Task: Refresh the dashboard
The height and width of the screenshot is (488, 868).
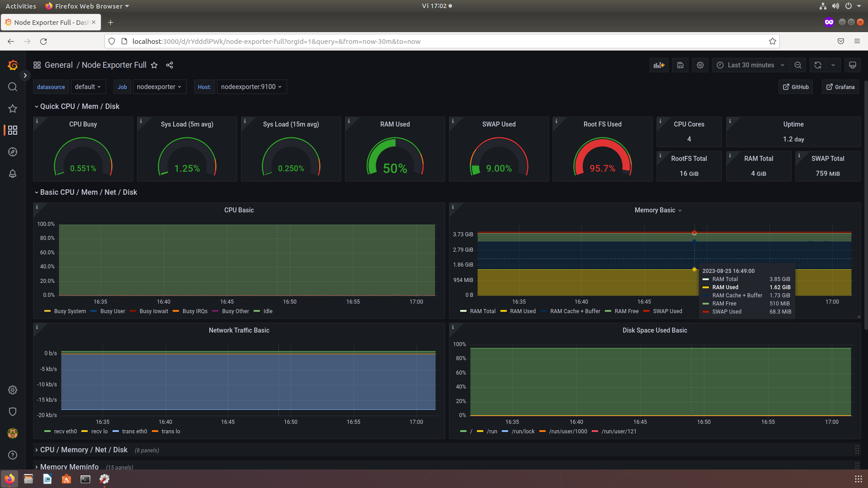Action: pyautogui.click(x=817, y=65)
